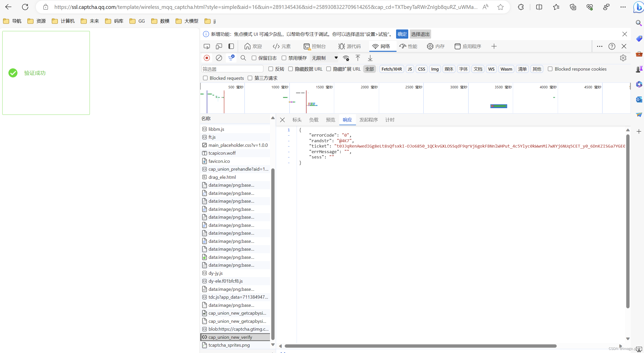
Task: Open the inspect element picker tool
Action: (x=207, y=46)
